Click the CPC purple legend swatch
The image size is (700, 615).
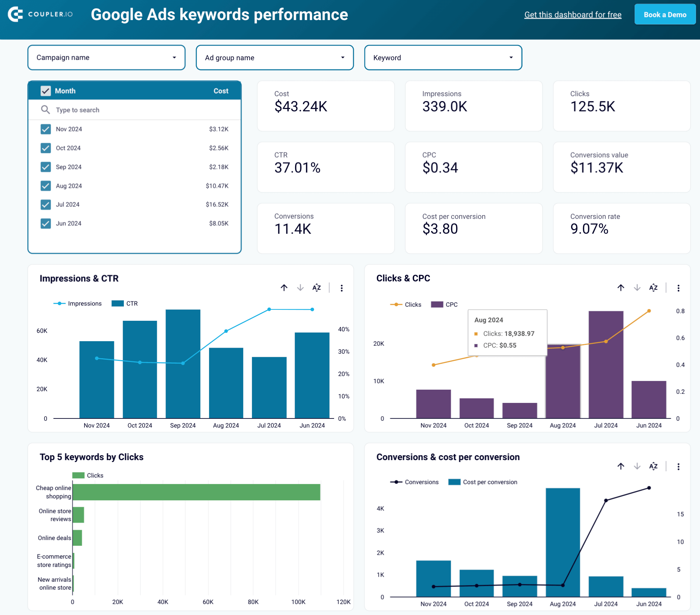click(437, 304)
